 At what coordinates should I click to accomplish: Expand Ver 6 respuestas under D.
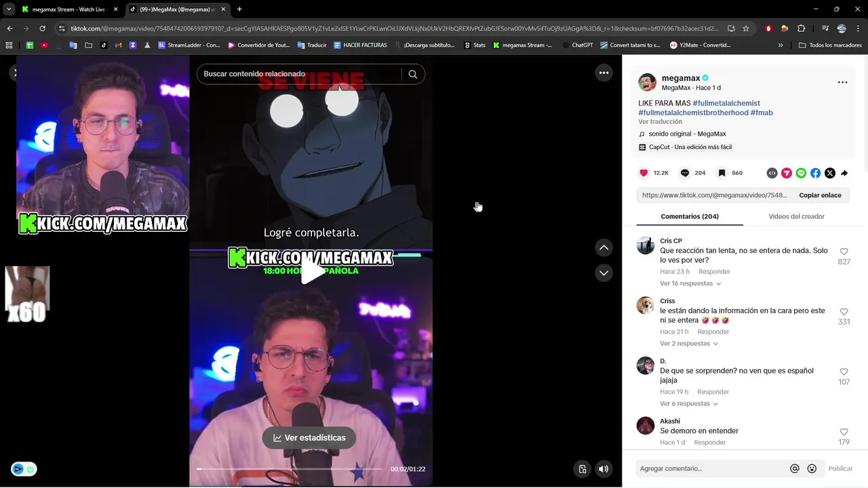689,403
